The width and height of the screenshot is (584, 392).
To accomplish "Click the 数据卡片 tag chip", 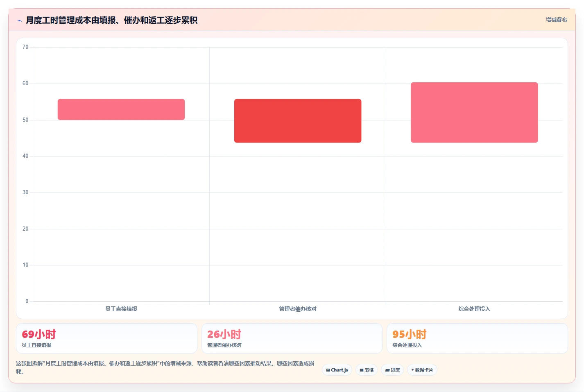I will point(422,370).
